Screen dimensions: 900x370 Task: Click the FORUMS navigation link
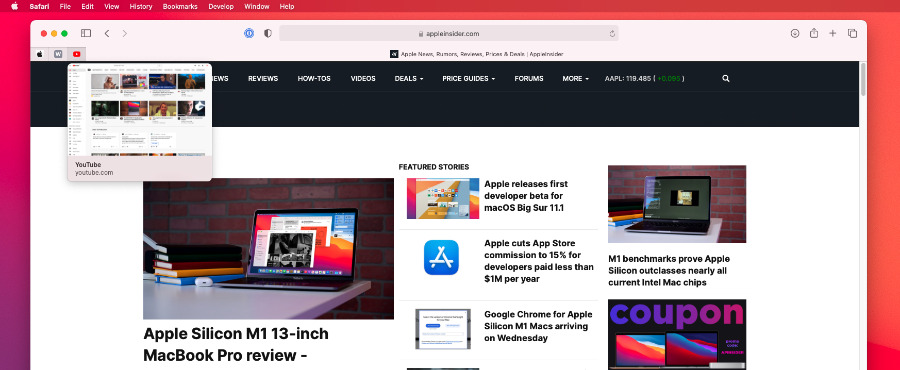point(529,79)
